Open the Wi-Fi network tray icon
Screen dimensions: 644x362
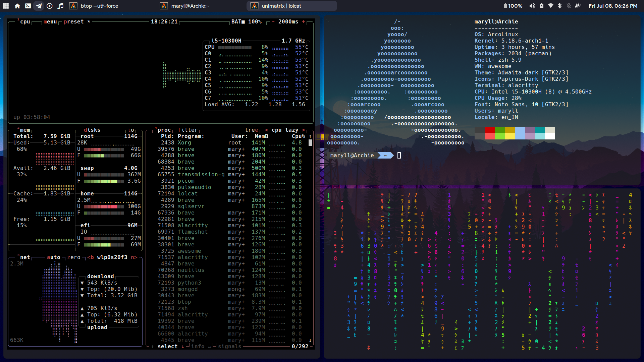(550, 6)
